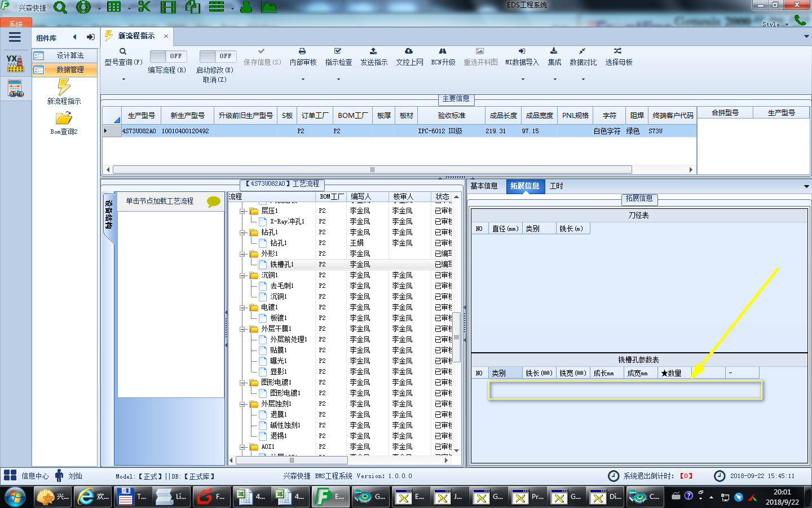
Task: Click the Windows Start button
Action: tap(15, 497)
